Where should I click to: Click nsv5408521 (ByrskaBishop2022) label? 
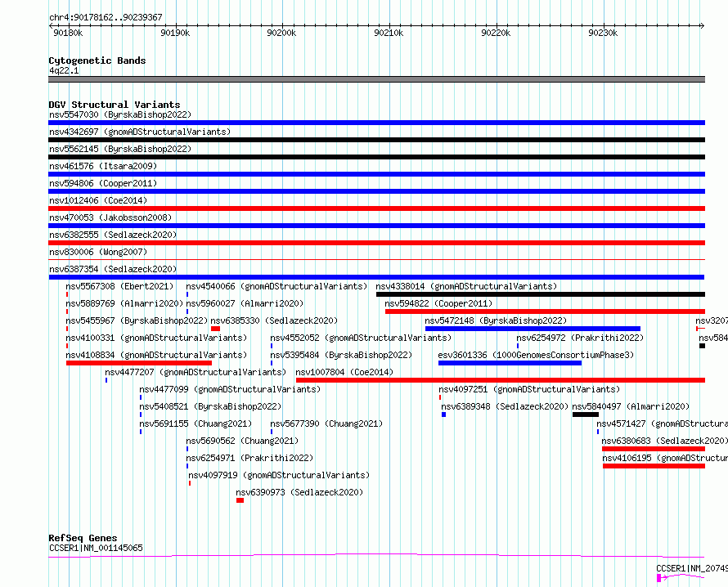pyautogui.click(x=210, y=406)
